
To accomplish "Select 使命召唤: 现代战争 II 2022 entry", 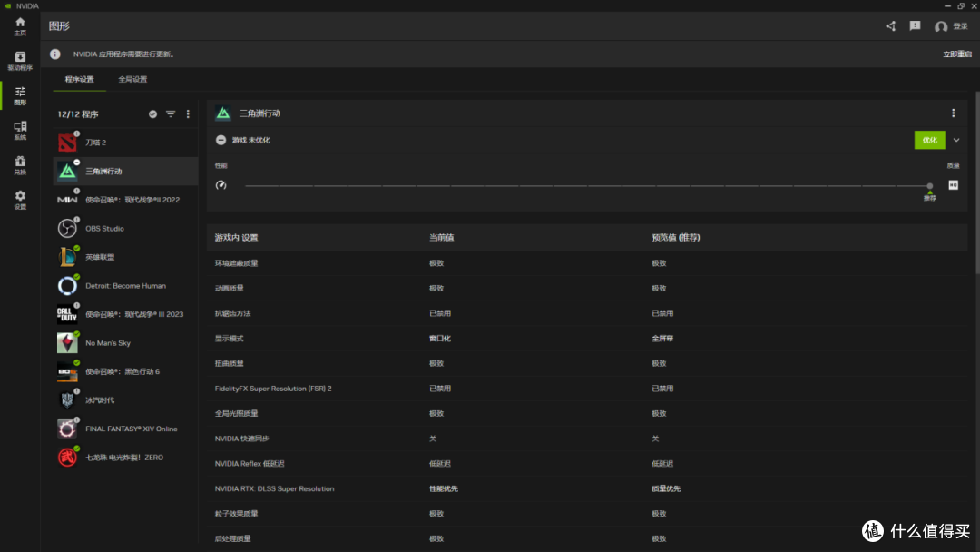I will click(x=125, y=200).
